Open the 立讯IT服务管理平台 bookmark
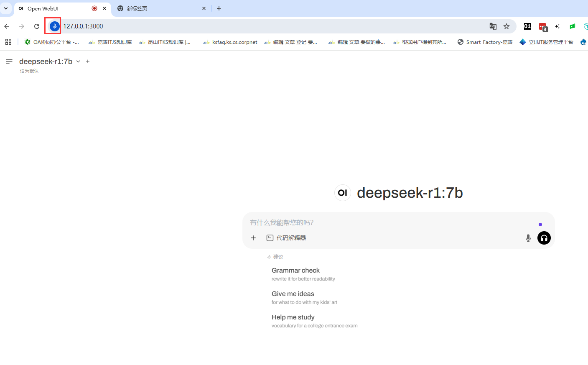The width and height of the screenshot is (588, 365). [x=546, y=42]
